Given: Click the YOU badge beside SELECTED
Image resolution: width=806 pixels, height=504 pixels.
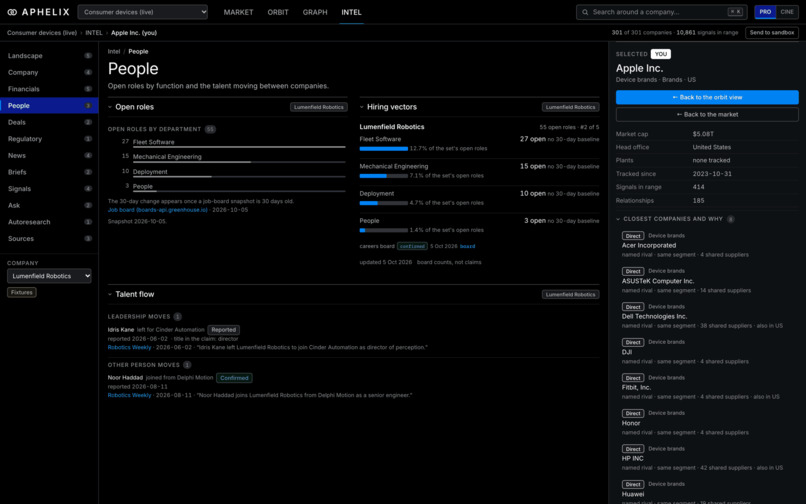Looking at the screenshot, I should pyautogui.click(x=661, y=54).
